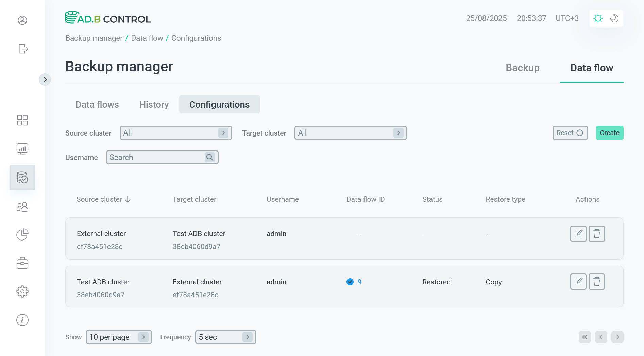Delete the Test ADB cluster configuration
644x356 pixels.
[596, 282]
